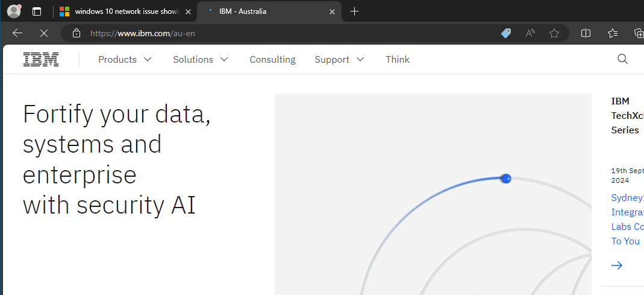
Task: Open a new tab with the plus
Action: pos(354,11)
